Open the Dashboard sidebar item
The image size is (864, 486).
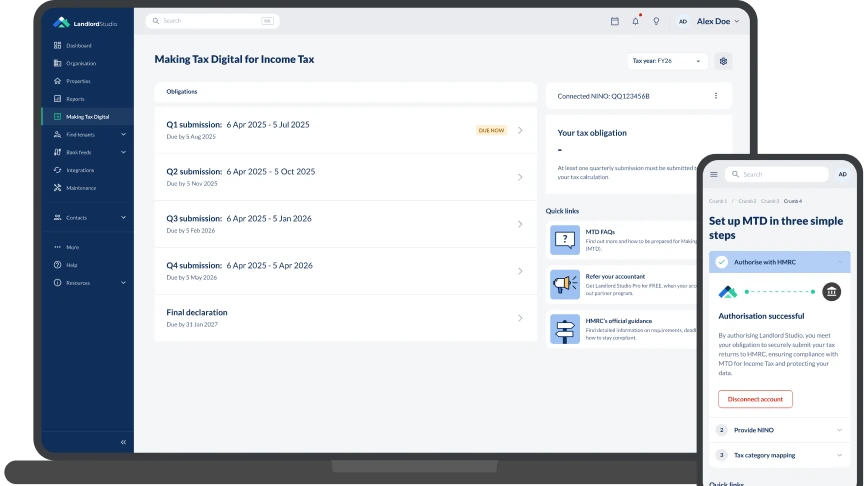click(87, 46)
